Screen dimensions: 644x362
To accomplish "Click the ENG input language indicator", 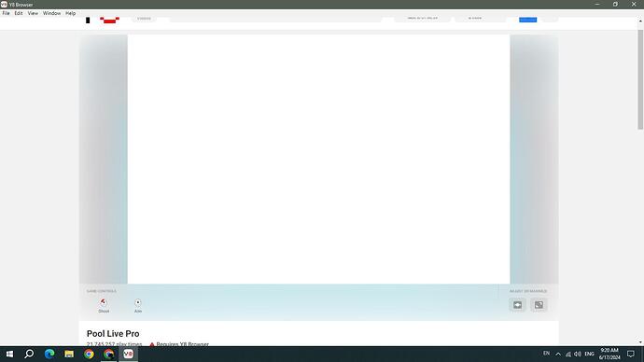I will tap(589, 354).
